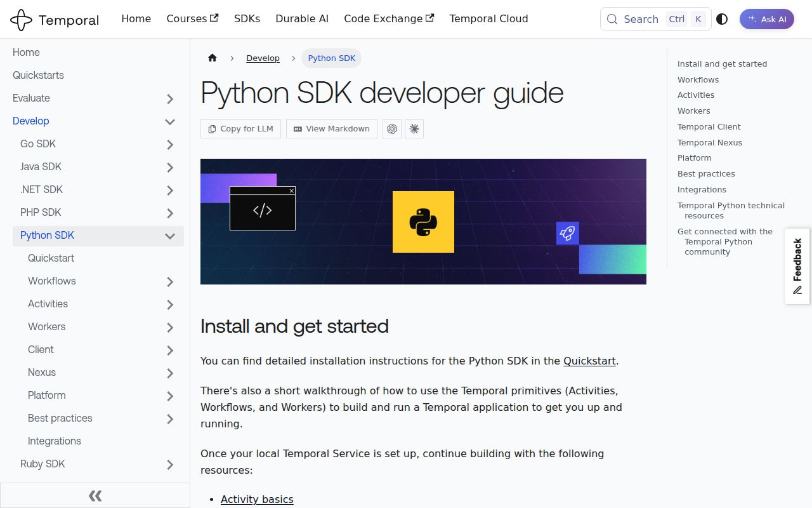The width and height of the screenshot is (812, 508).
Task: Open Python SDK Quickstart sidebar item
Action: pos(51,258)
